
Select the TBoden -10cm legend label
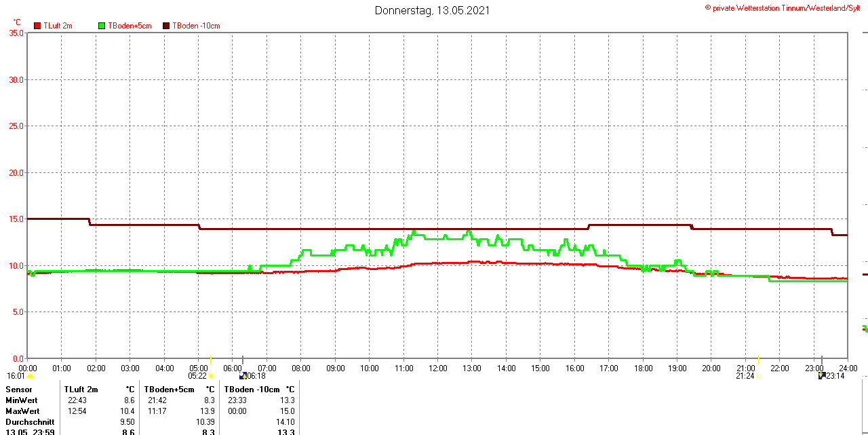196,26
